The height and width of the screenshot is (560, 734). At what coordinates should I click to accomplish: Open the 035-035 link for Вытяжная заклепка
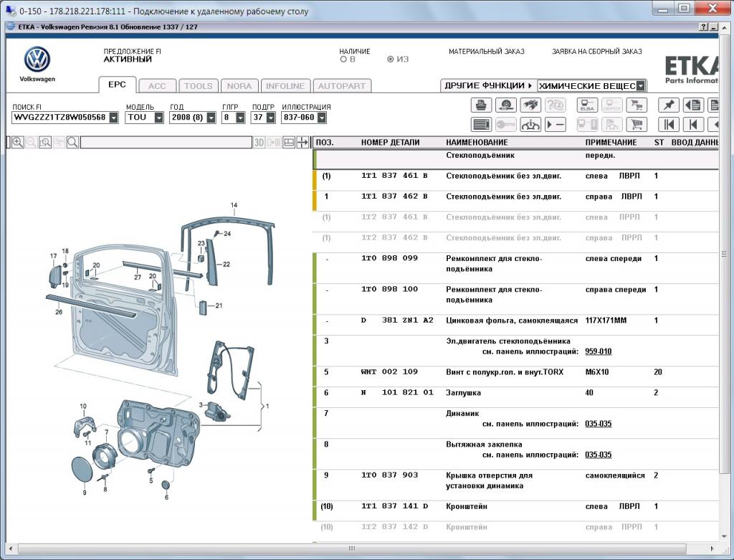599,455
